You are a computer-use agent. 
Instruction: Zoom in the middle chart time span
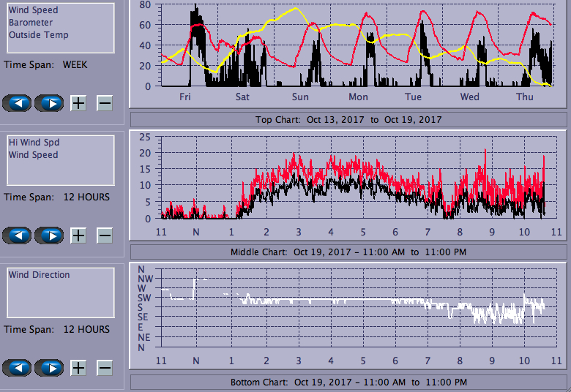pos(78,235)
